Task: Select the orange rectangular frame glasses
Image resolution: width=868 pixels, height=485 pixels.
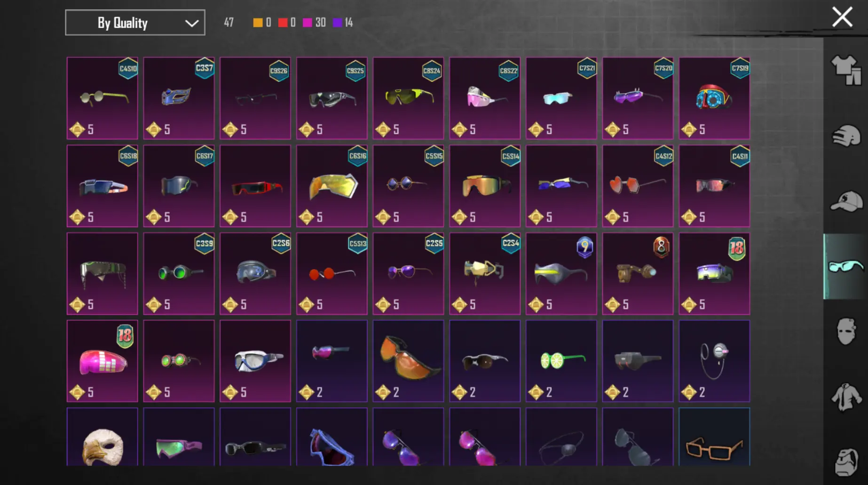Action: (714, 437)
